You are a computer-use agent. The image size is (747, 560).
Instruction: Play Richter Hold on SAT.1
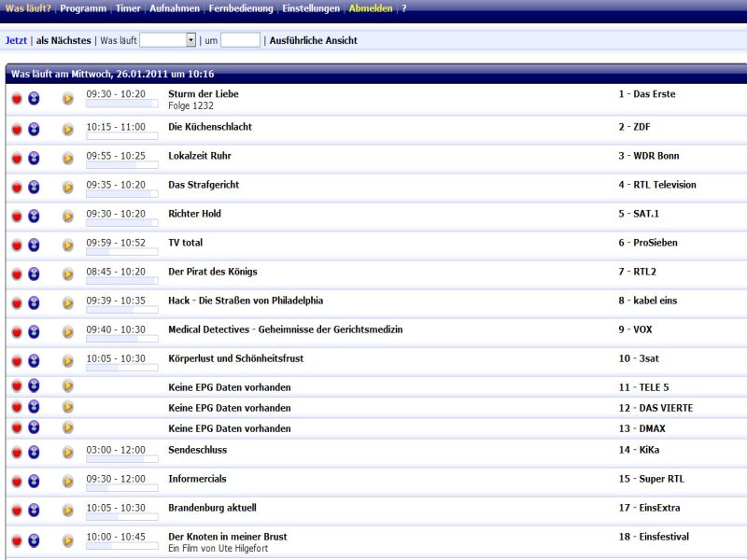pos(67,217)
